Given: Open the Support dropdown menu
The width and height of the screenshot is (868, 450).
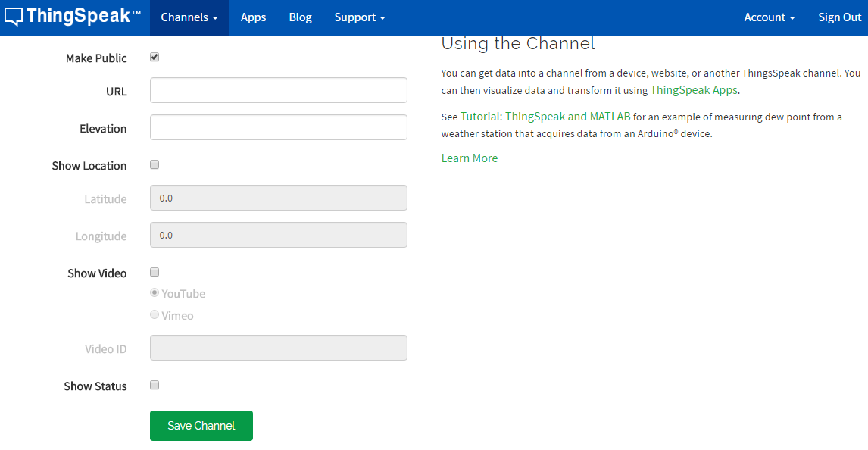Looking at the screenshot, I should [359, 17].
